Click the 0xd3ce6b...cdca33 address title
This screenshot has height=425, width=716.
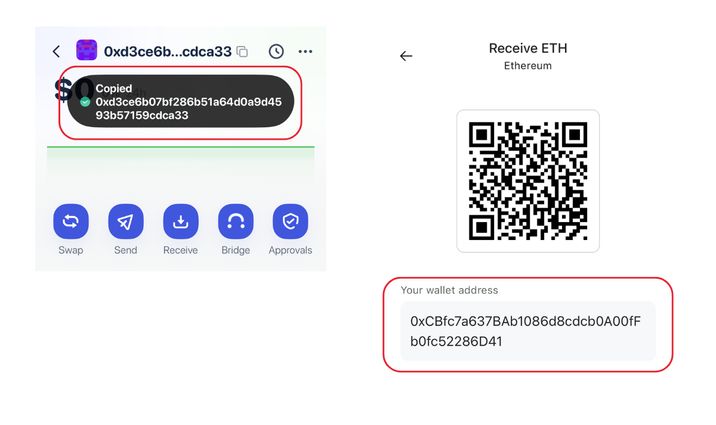pos(168,52)
